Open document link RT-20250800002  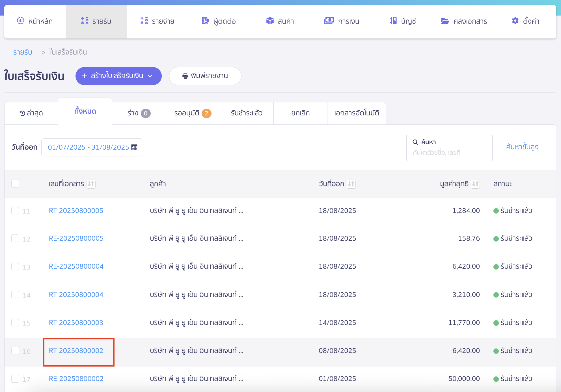[76, 351]
